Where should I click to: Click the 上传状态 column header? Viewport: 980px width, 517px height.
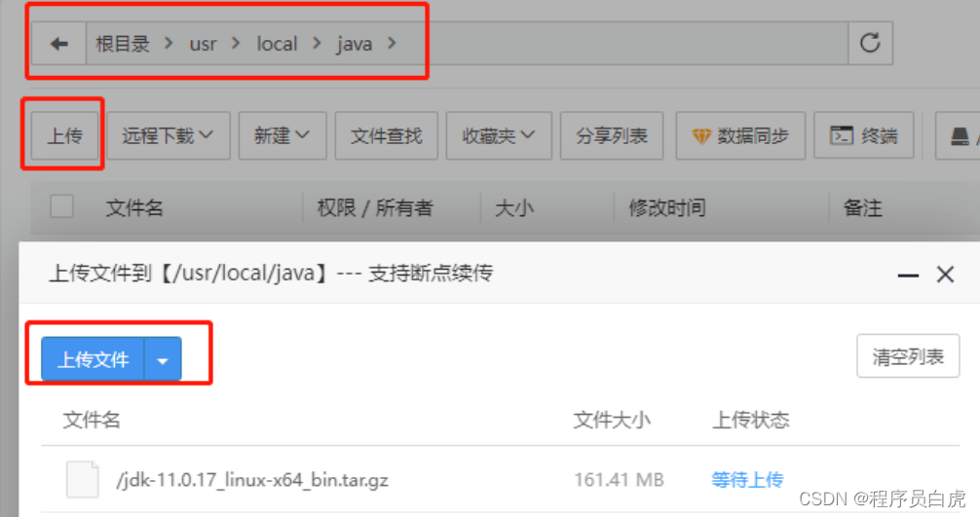coord(751,420)
